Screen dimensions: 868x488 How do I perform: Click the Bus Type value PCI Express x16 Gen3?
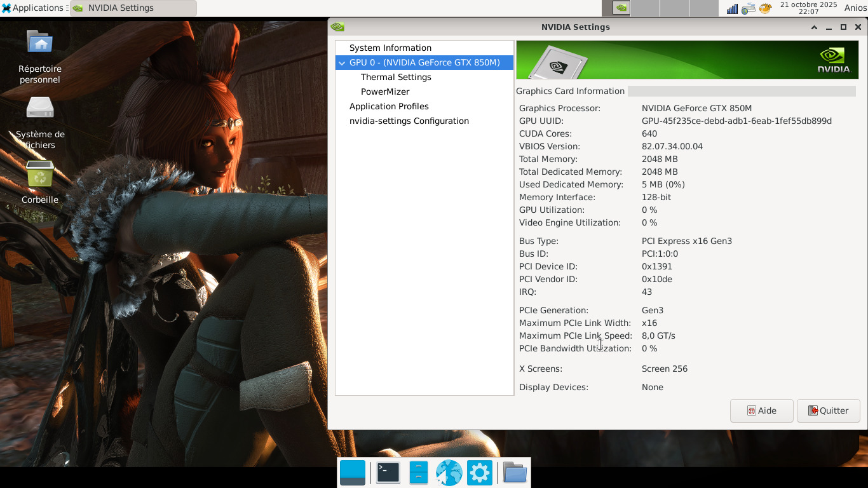[x=687, y=241]
